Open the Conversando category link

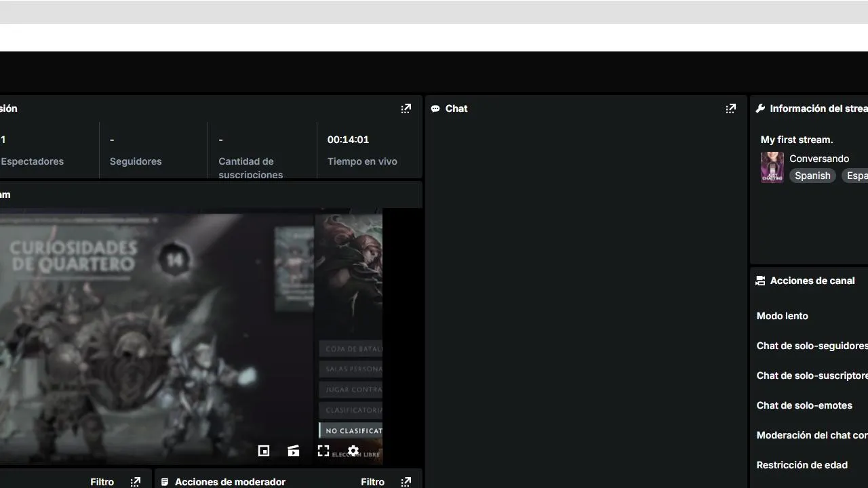pyautogui.click(x=819, y=159)
